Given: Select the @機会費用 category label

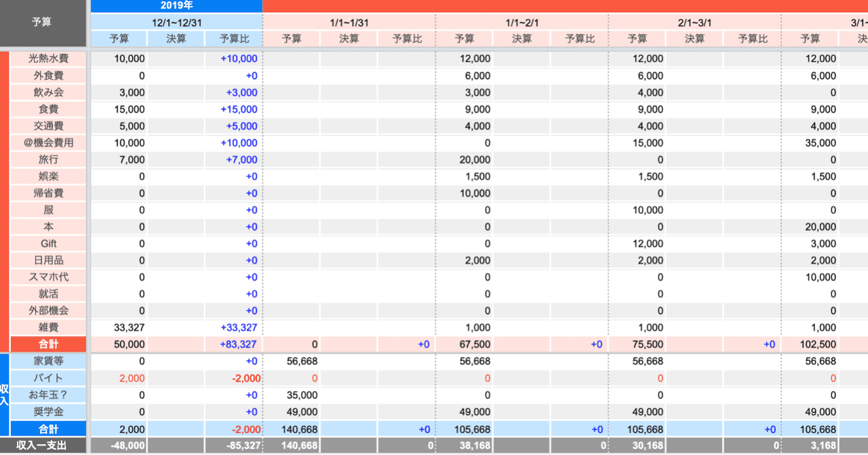Looking at the screenshot, I should pyautogui.click(x=48, y=143).
